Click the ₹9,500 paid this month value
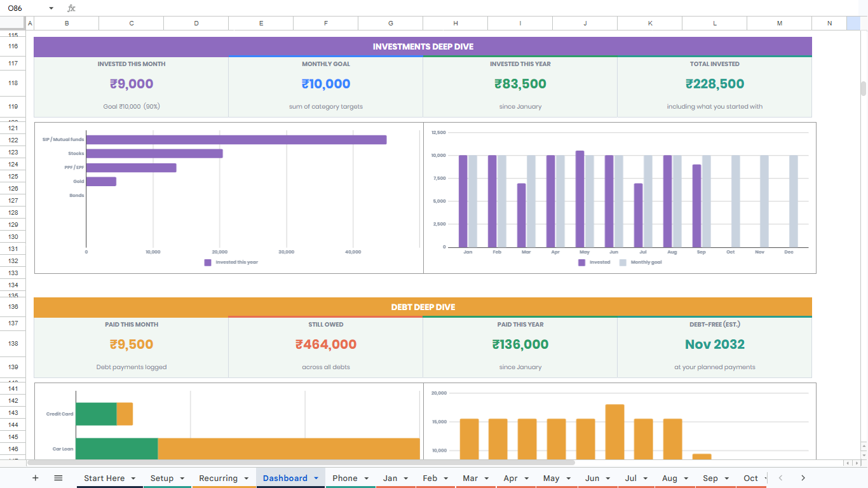The width and height of the screenshot is (868, 488). click(x=132, y=344)
